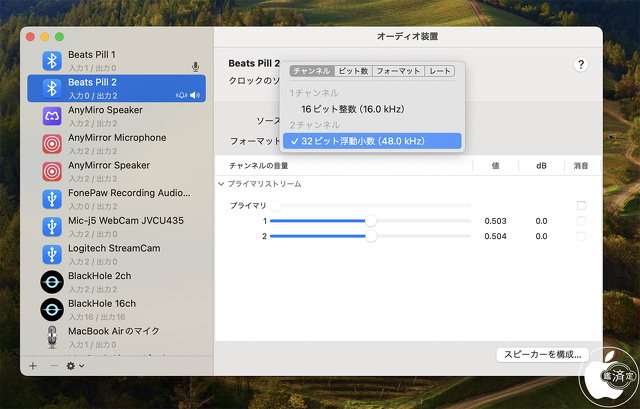Select the レート sort tab
The image size is (640, 409).
(440, 71)
